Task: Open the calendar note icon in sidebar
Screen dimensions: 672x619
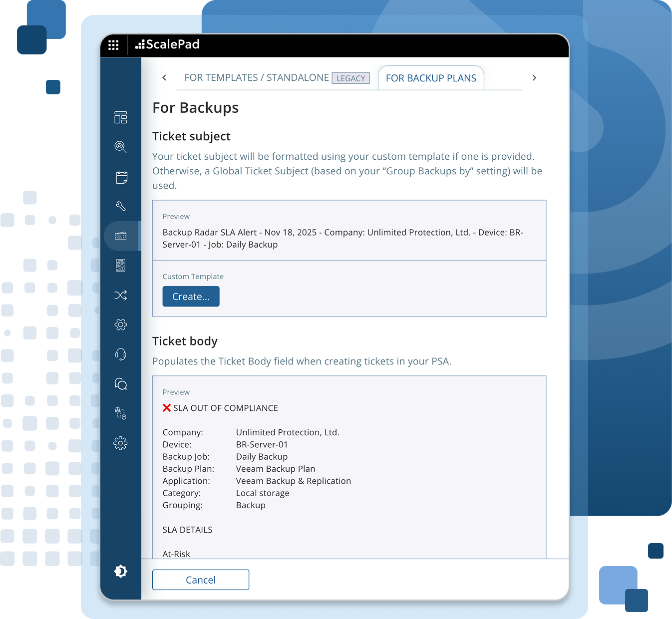Action: click(x=121, y=177)
